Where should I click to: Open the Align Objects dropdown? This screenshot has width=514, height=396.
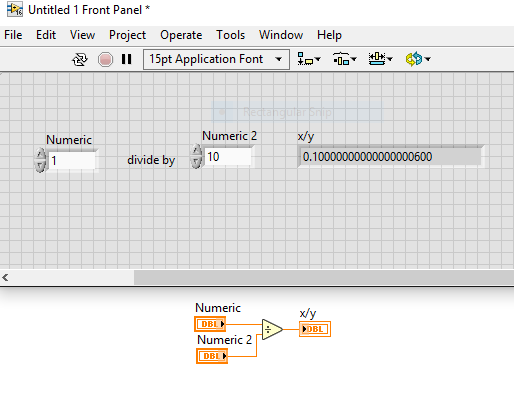[x=309, y=59]
